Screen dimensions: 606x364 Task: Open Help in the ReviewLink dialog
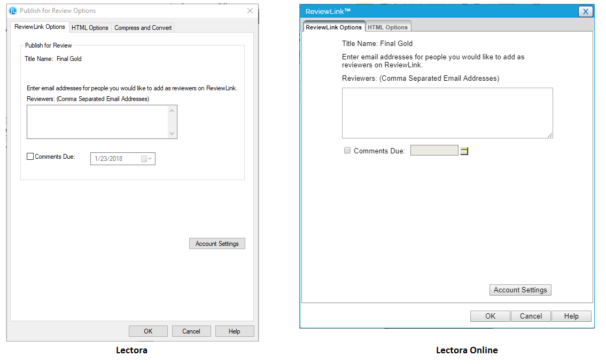coord(571,316)
